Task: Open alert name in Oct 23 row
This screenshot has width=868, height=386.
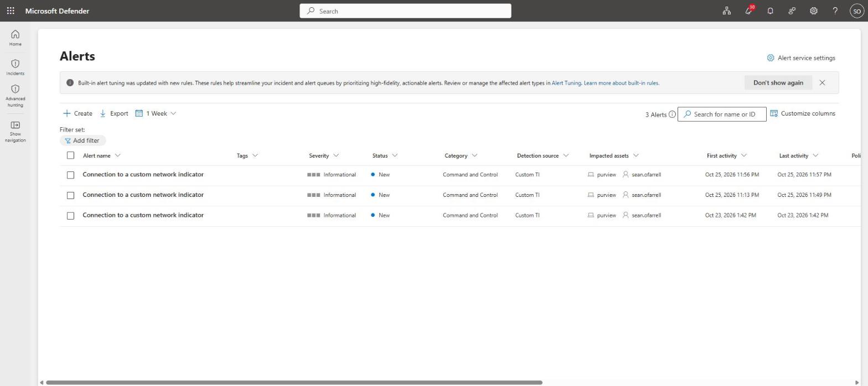Action: coord(143,215)
